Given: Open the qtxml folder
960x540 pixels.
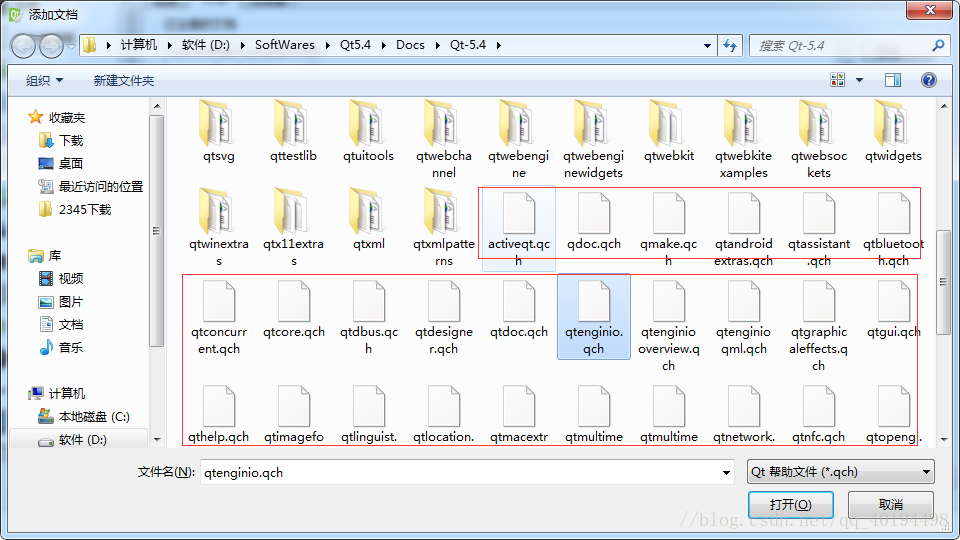Looking at the screenshot, I should click(x=369, y=220).
